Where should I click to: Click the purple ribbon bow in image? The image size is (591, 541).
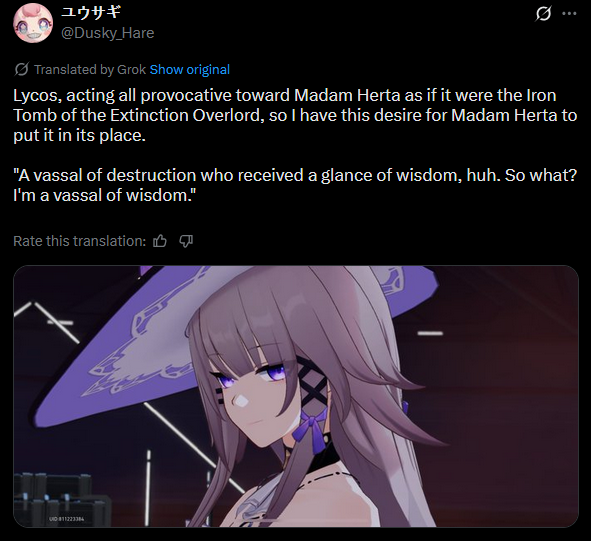(314, 428)
